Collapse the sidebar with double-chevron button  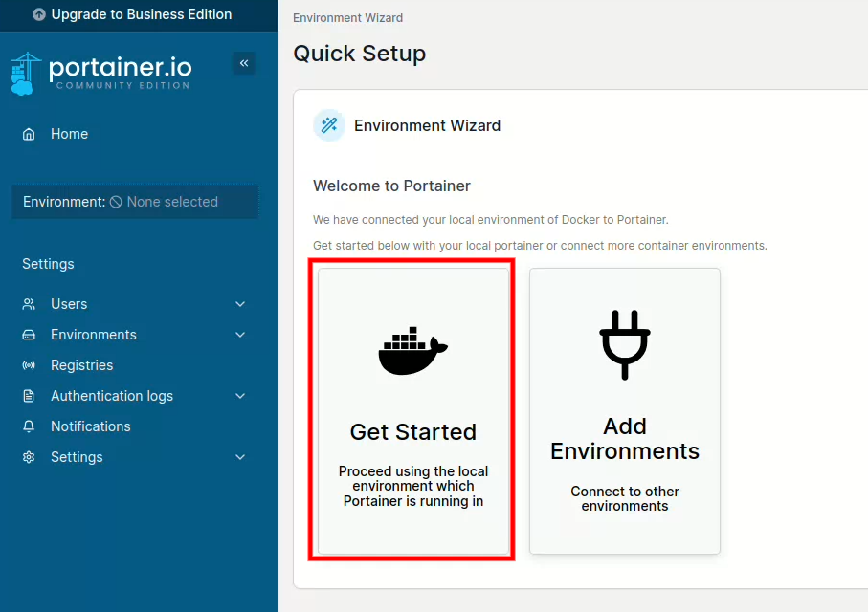pos(244,63)
